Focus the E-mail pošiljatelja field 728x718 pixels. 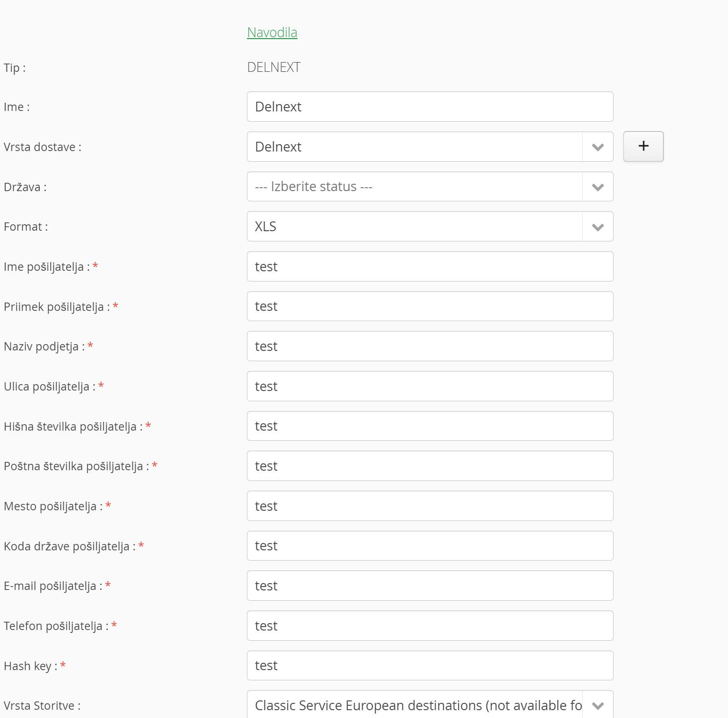pos(430,586)
